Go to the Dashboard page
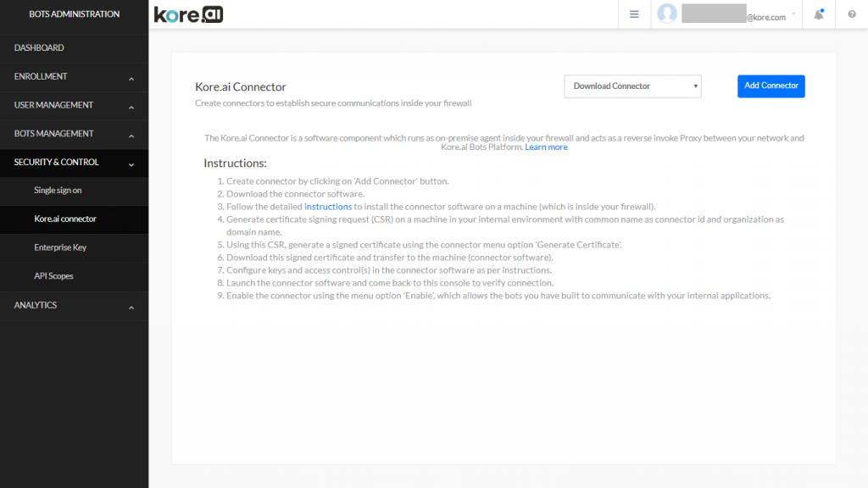The height and width of the screenshot is (488, 868). (x=75, y=47)
